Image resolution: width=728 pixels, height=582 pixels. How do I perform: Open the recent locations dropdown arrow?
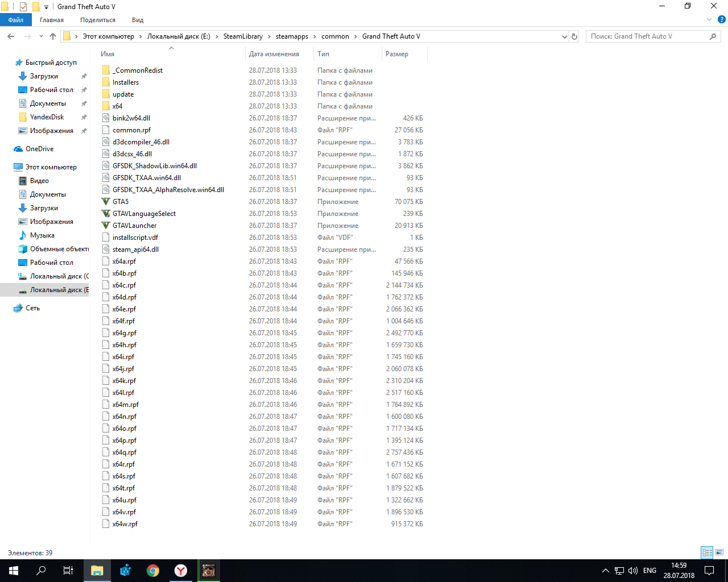(x=41, y=36)
